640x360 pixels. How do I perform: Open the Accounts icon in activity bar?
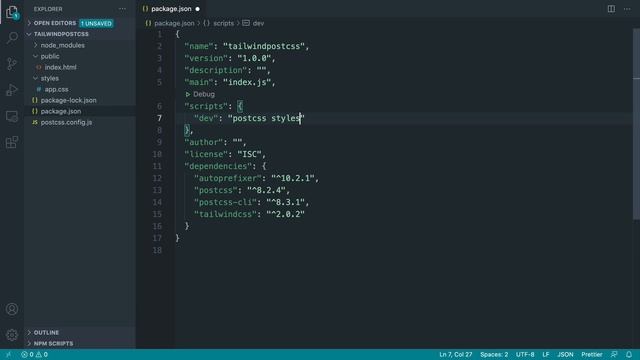(12, 309)
